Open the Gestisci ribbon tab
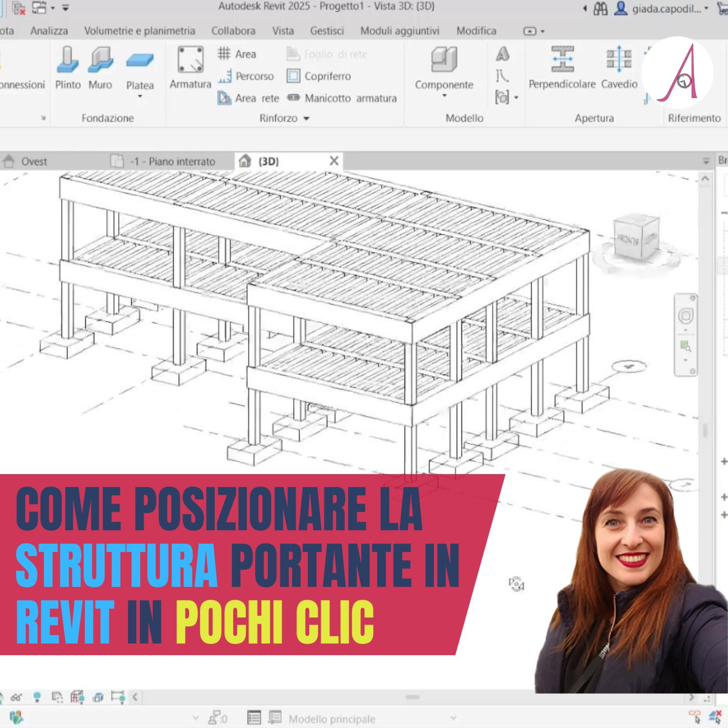 click(327, 31)
